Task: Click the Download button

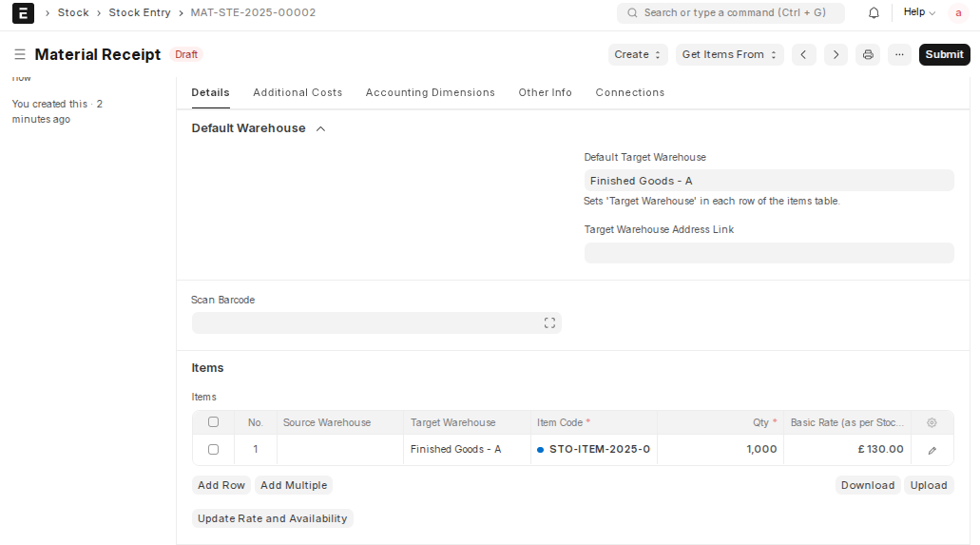Action: coord(868,485)
